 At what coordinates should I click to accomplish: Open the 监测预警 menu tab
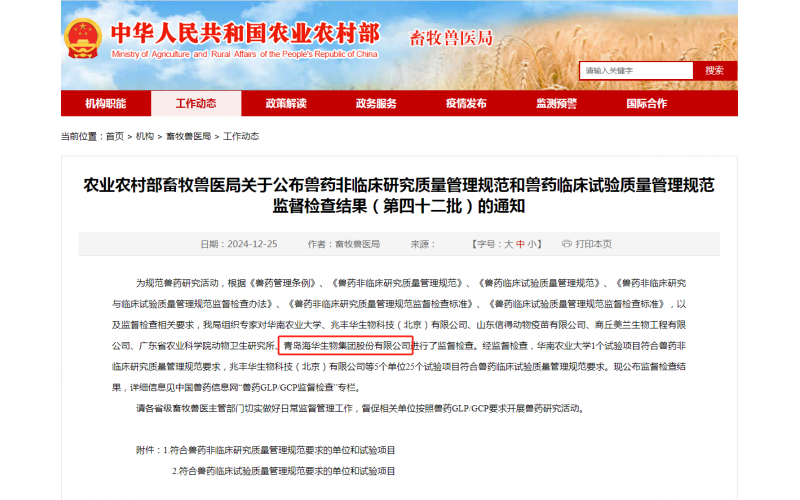tap(557, 104)
